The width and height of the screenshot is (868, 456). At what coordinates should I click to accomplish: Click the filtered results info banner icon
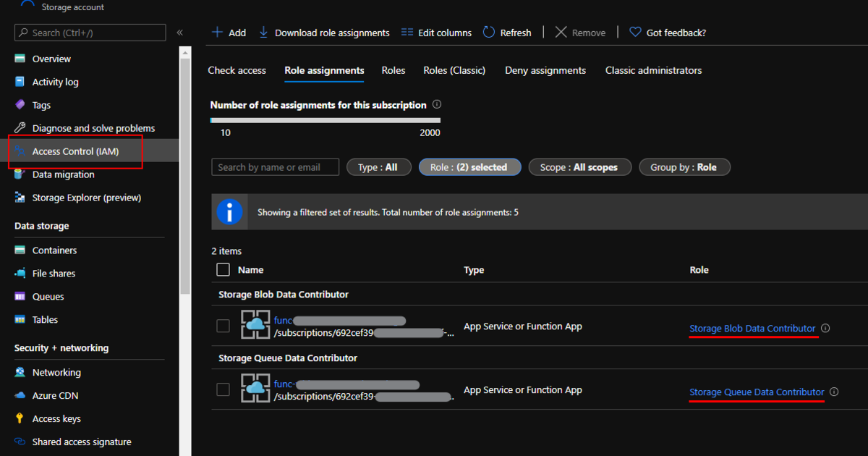[230, 212]
